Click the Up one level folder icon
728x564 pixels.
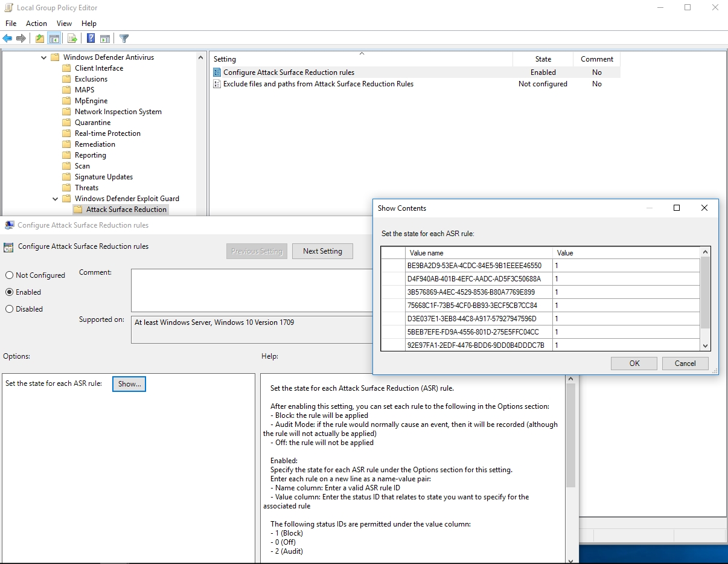40,39
